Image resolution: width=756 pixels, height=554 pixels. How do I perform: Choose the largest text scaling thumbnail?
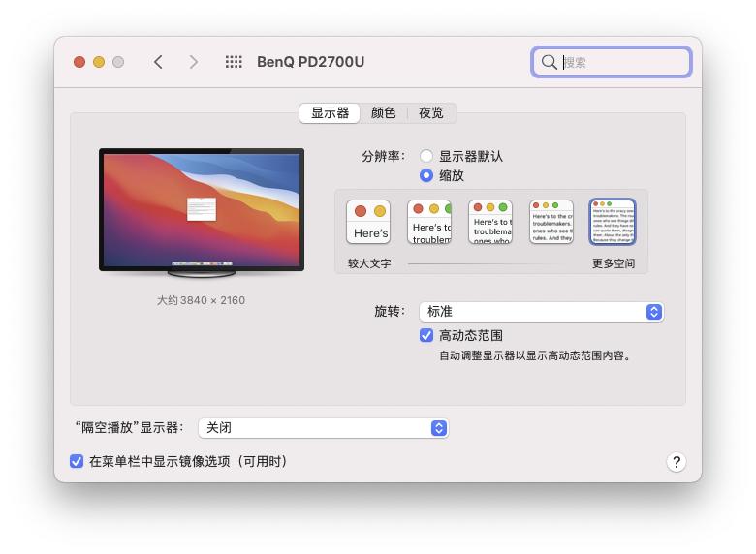tap(368, 222)
